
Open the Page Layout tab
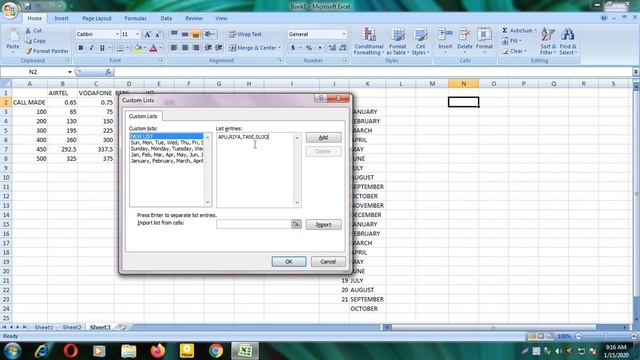point(97,18)
